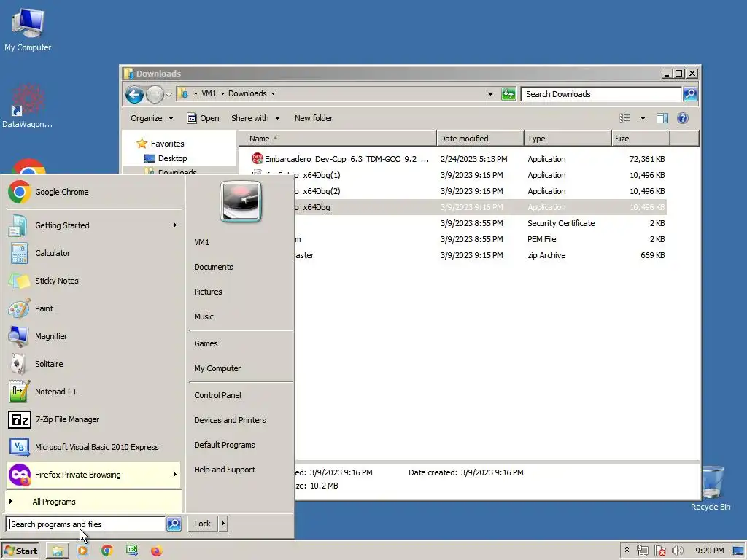Click the Start button on taskbar

[x=20, y=551]
